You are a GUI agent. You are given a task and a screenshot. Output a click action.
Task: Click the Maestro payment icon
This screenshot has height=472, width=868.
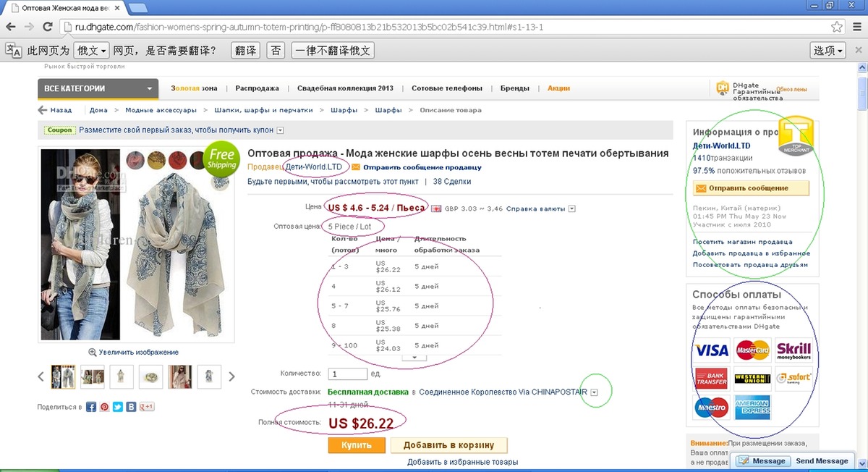(712, 407)
